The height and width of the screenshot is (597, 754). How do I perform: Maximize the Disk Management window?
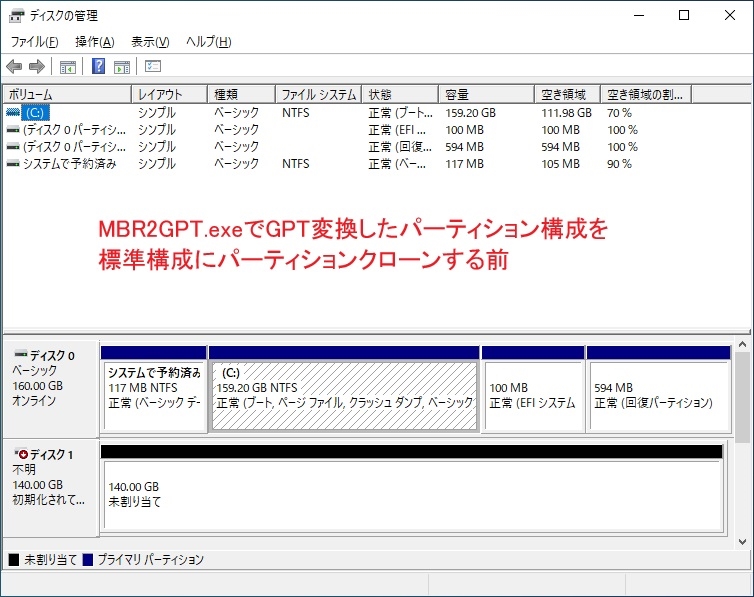tap(684, 15)
